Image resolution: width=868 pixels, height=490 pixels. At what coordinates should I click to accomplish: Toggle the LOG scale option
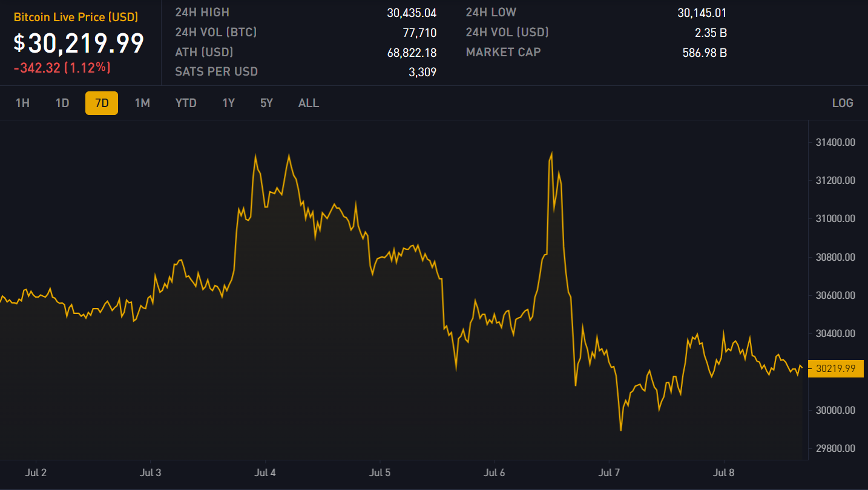(843, 103)
